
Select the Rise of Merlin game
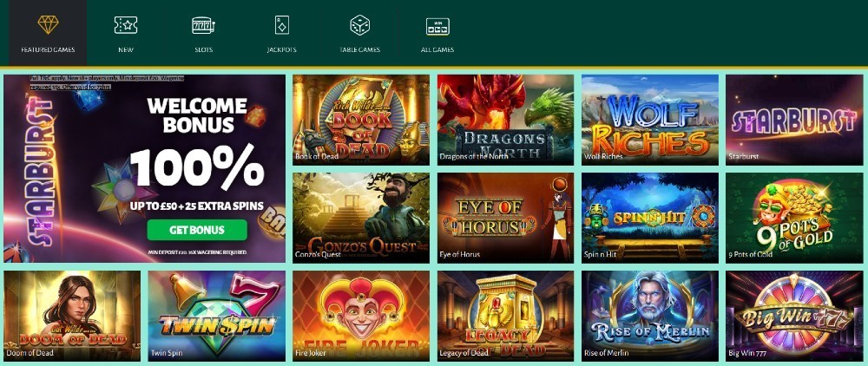click(650, 317)
